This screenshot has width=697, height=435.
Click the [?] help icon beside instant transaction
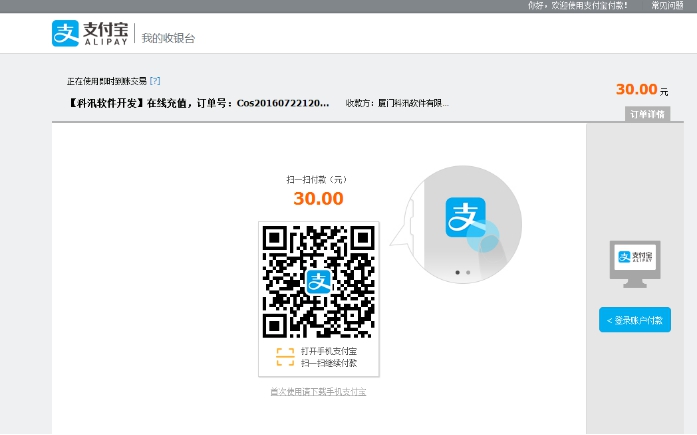[x=155, y=80]
